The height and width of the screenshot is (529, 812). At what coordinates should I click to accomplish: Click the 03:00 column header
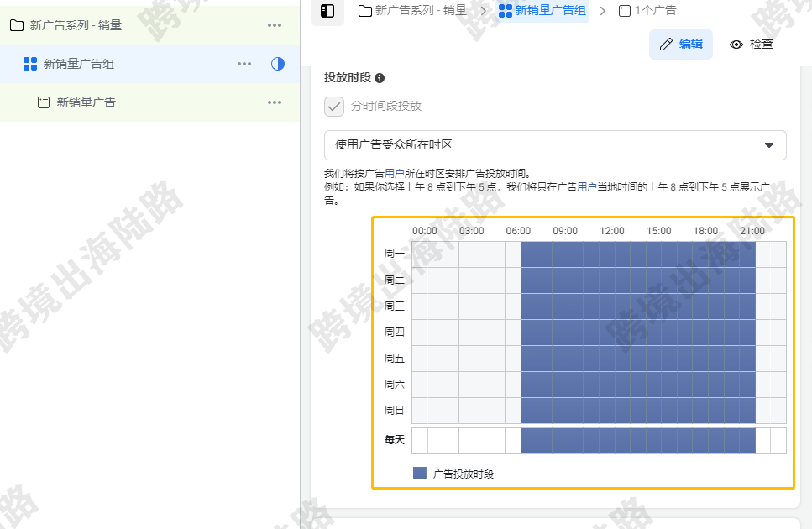tap(472, 231)
